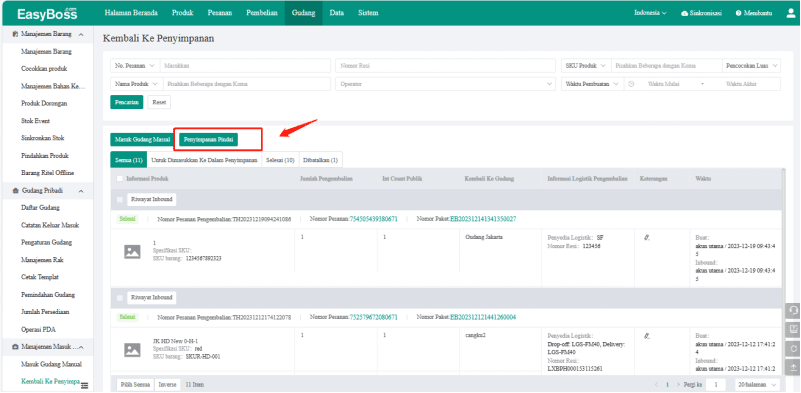Open the SKU Produk filter dropdown

click(x=586, y=66)
